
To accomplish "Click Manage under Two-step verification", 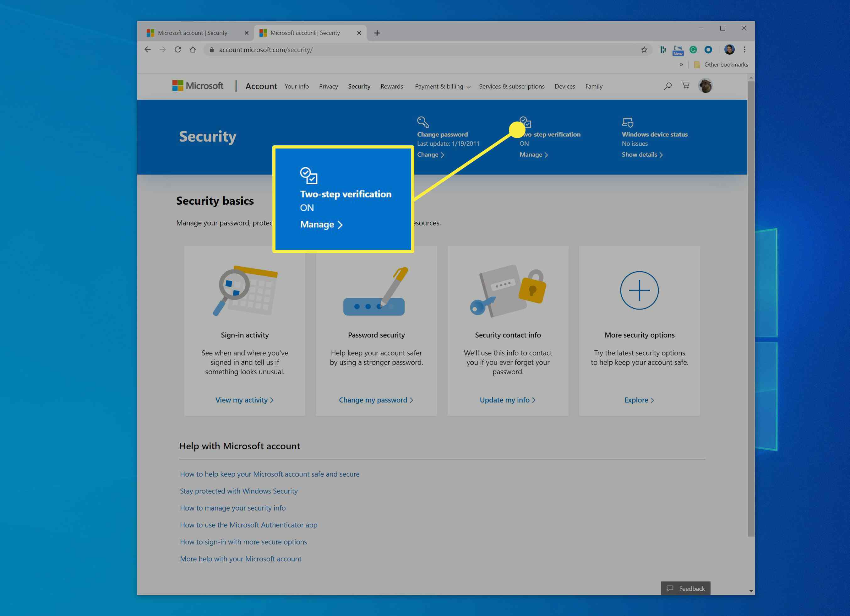I will (x=534, y=154).
